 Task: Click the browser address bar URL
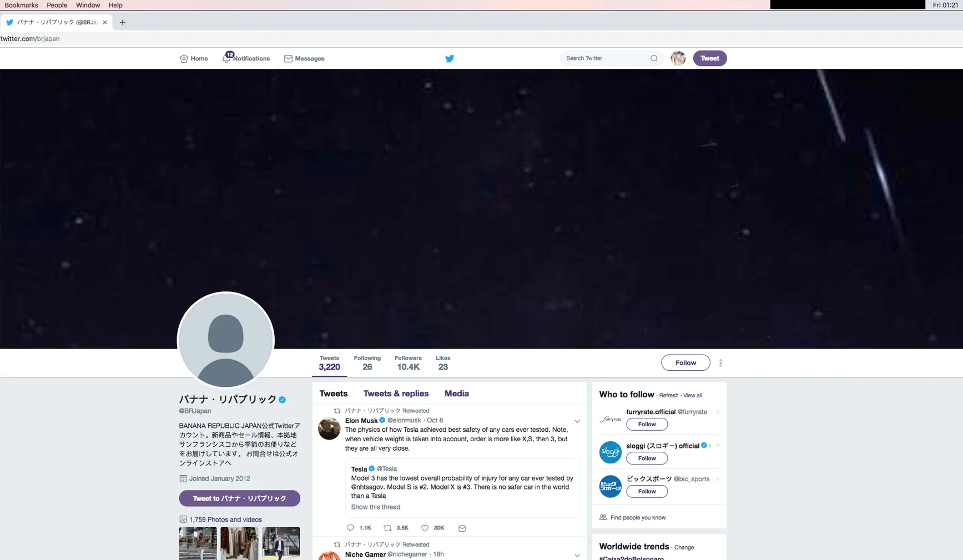click(30, 39)
